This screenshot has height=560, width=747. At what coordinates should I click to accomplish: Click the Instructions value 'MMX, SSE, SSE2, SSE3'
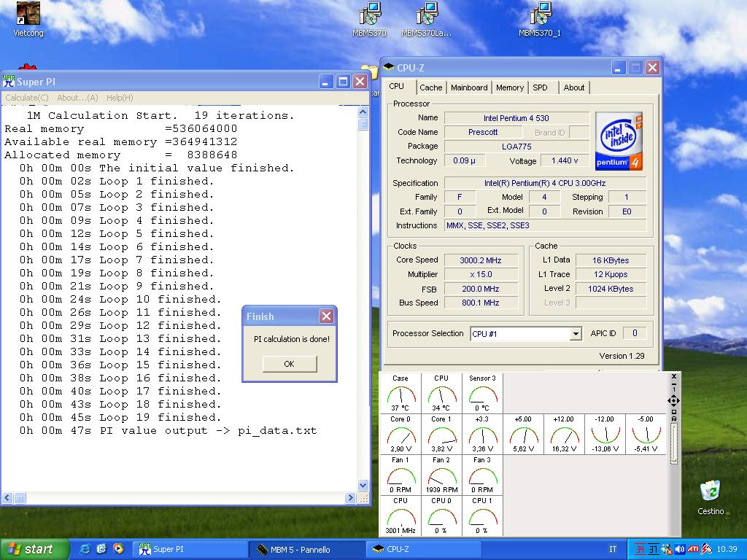point(545,226)
